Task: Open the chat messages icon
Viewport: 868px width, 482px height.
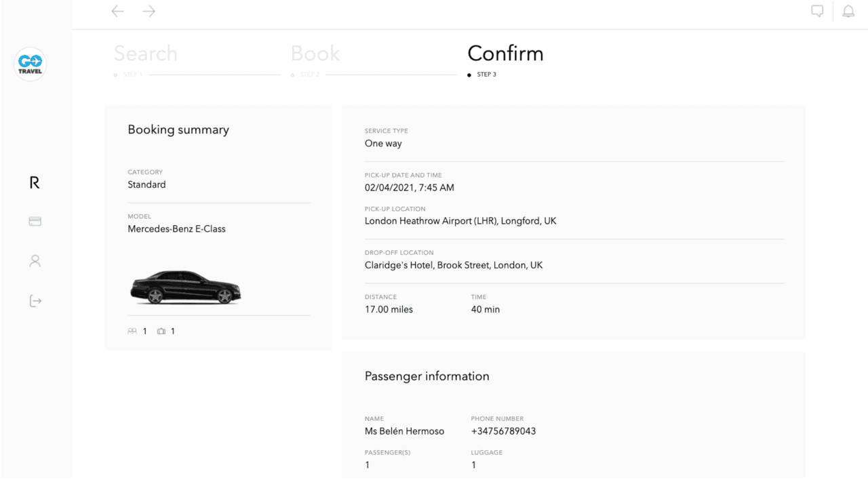Action: click(817, 12)
